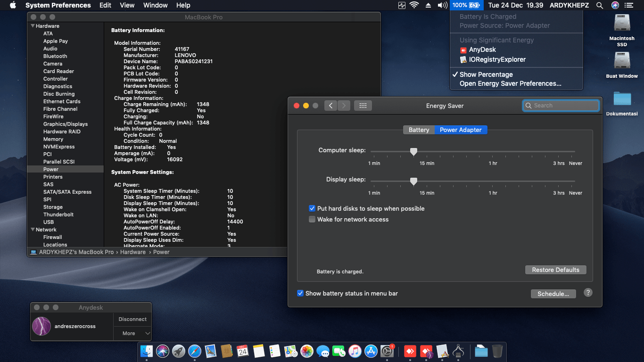This screenshot has width=644, height=362.
Task: Open Finder from the Dock
Action: point(147,351)
